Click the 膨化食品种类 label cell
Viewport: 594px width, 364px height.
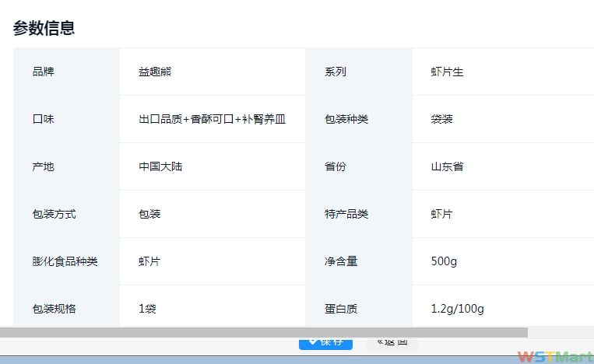(x=65, y=261)
